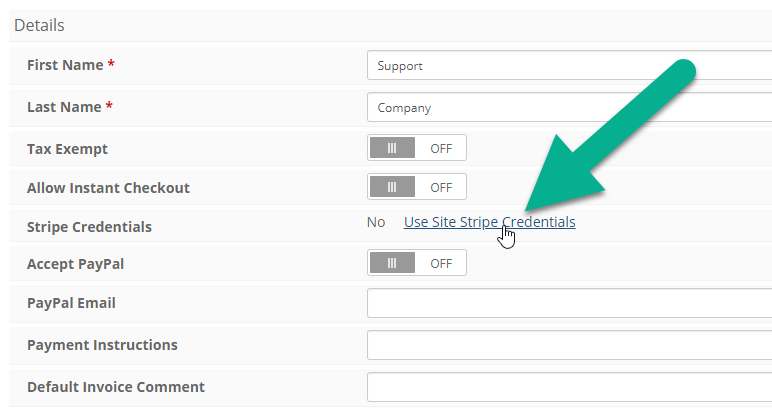The image size is (772, 408).
Task: Click the Payment Instructions label
Action: [x=102, y=345]
